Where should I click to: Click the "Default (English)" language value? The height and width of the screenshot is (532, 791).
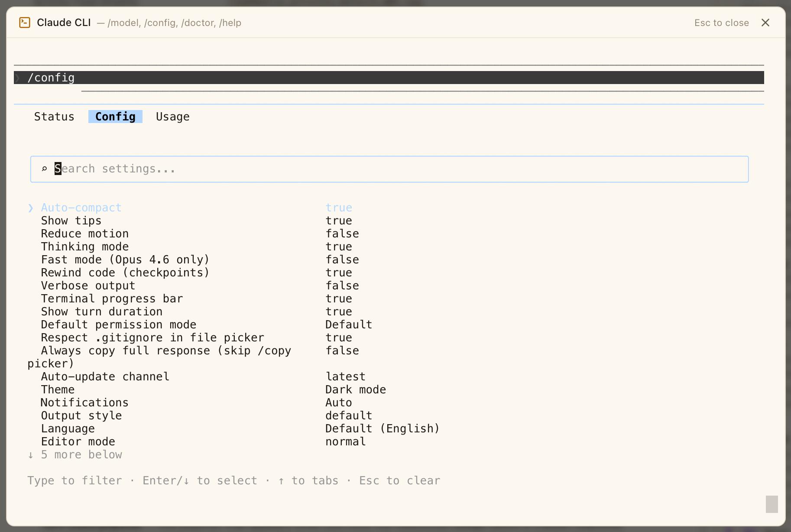pos(383,429)
